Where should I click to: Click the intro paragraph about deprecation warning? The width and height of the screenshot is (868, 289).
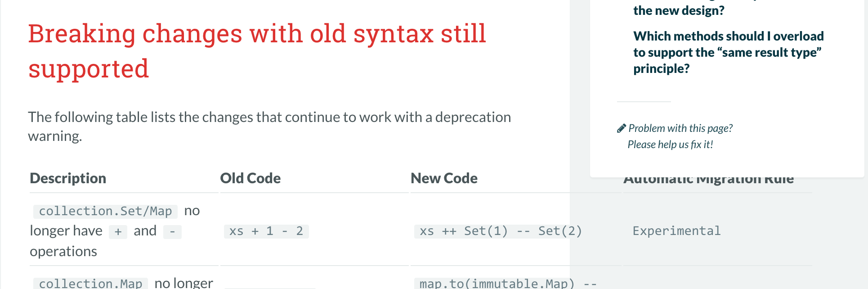point(269,126)
